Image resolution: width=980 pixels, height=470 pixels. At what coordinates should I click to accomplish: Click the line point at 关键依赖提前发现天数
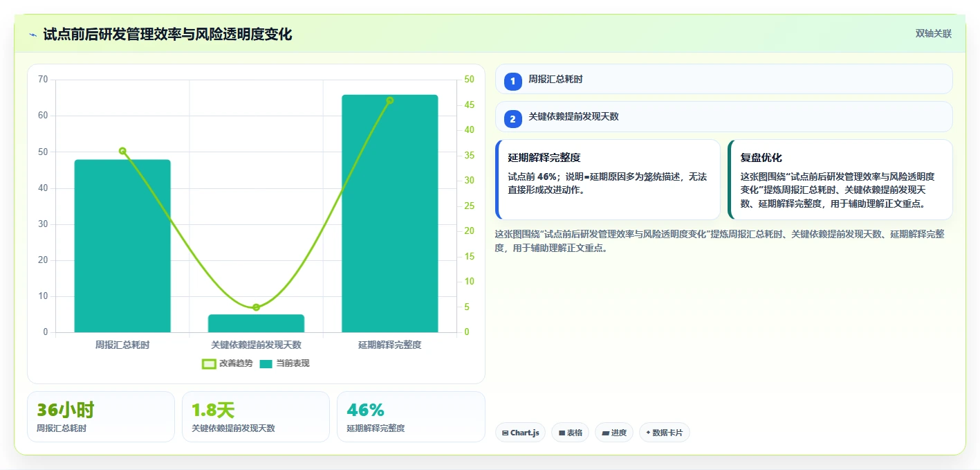(x=256, y=307)
